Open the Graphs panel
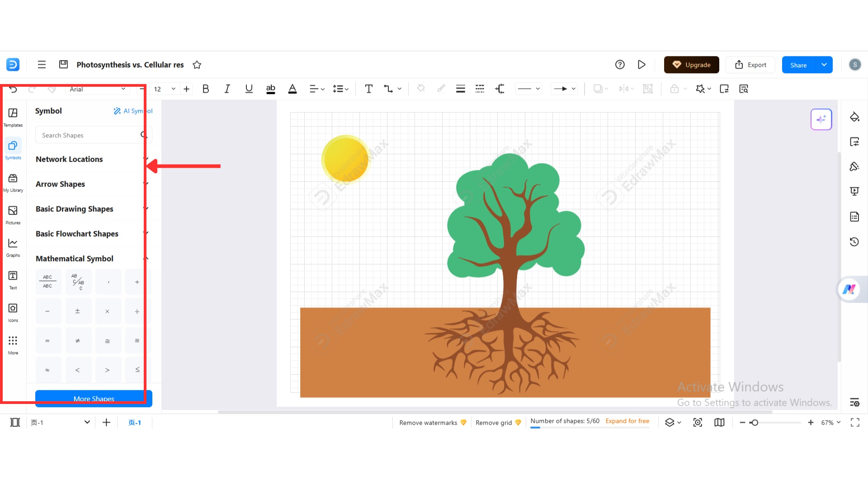The image size is (868, 488). pos(13,247)
